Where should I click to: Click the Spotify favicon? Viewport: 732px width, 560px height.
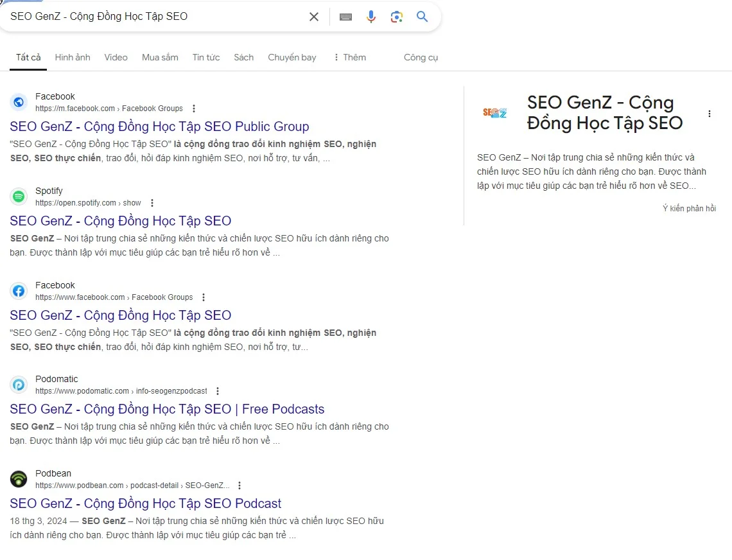click(19, 196)
